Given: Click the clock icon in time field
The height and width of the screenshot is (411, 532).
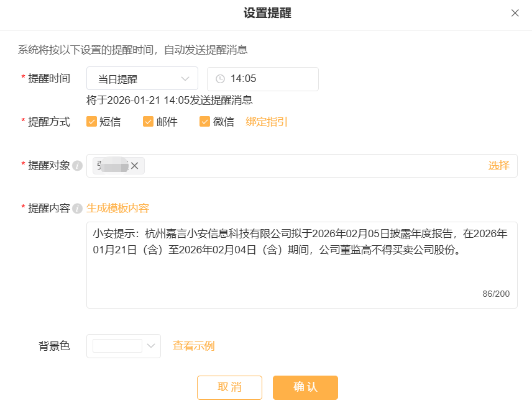Looking at the screenshot, I should pyautogui.click(x=220, y=79).
